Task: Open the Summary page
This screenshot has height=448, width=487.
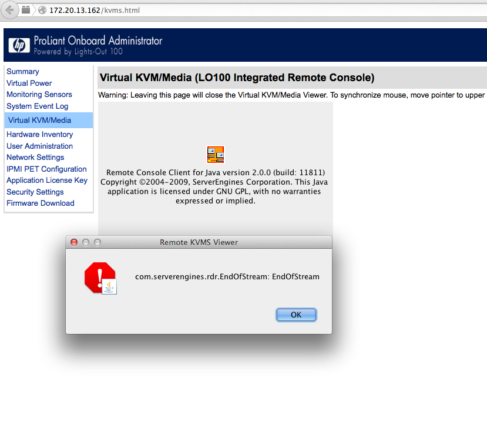Action: pos(23,72)
